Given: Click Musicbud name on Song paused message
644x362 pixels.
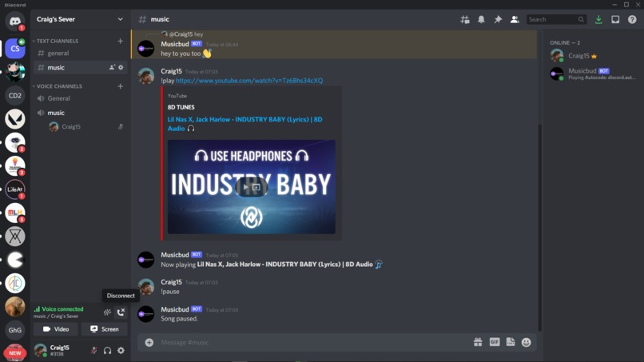Looking at the screenshot, I should [x=175, y=309].
